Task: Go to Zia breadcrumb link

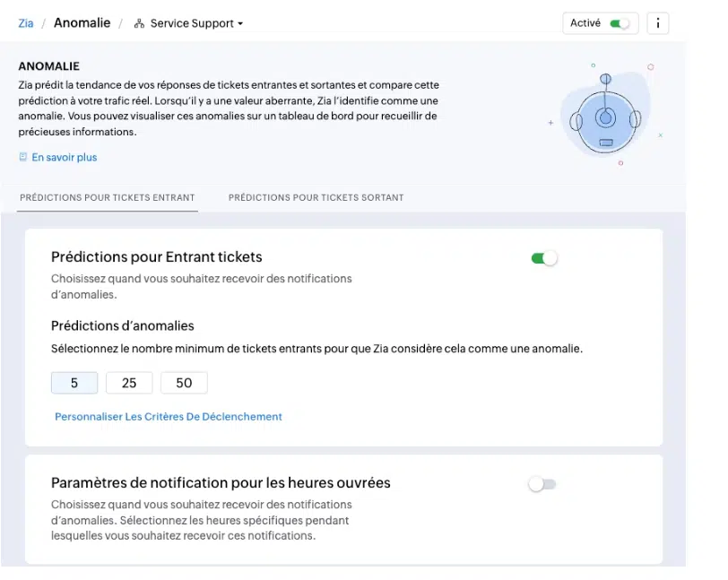Action: tap(26, 23)
